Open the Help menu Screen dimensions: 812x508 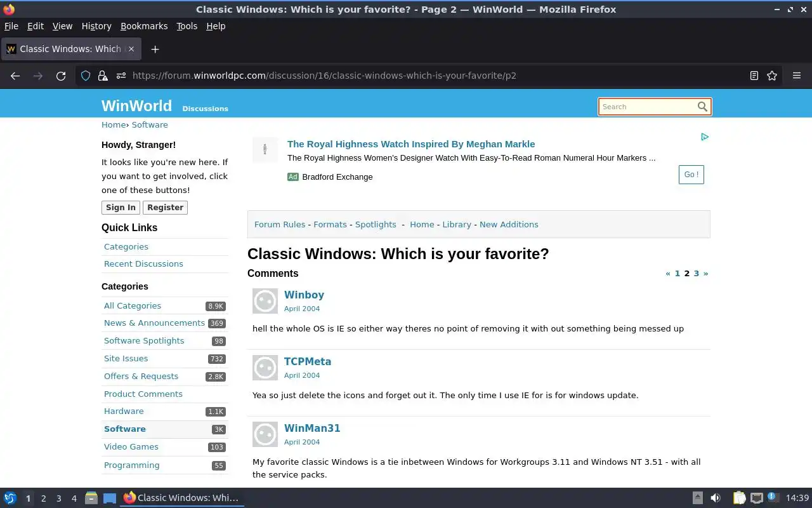point(216,26)
